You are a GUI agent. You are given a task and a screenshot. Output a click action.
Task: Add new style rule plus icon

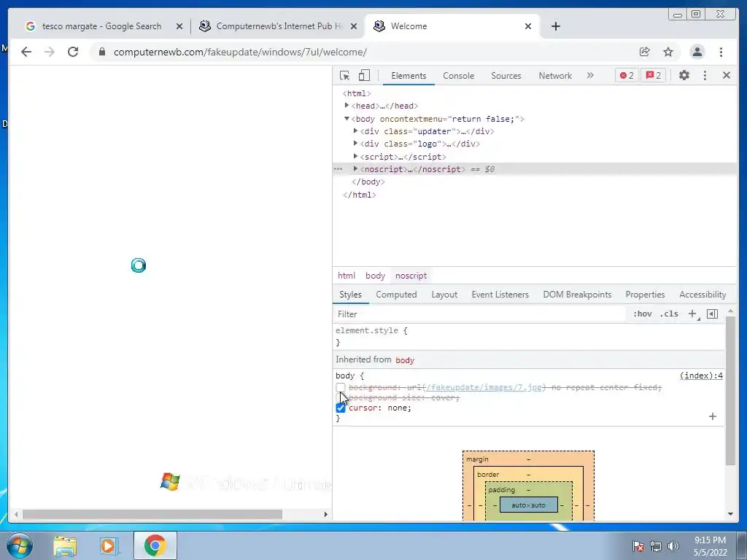(693, 314)
